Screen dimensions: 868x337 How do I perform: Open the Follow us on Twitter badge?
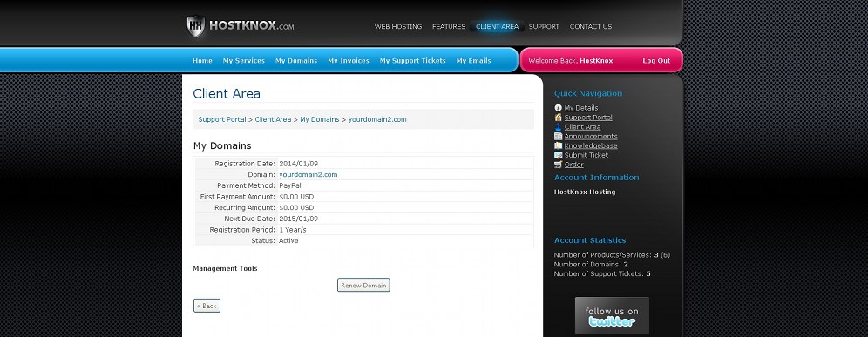(x=612, y=316)
